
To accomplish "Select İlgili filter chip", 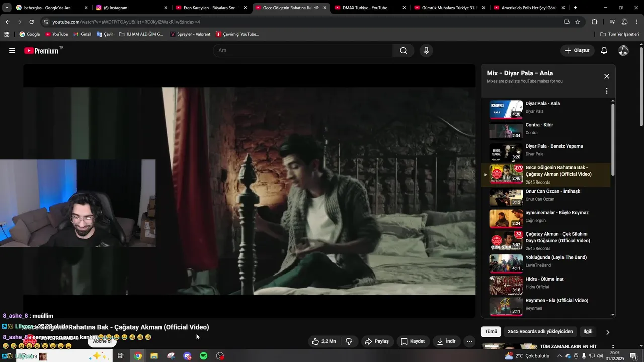I will click(588, 332).
